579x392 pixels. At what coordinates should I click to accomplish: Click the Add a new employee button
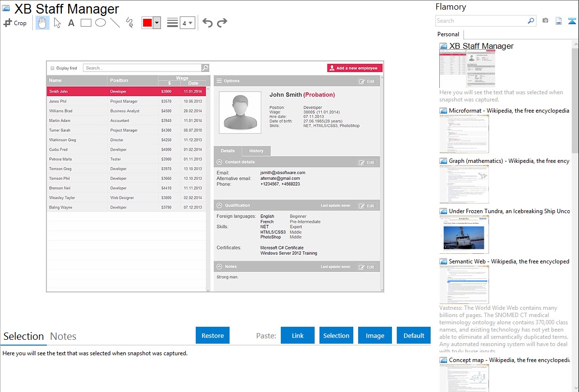(354, 68)
